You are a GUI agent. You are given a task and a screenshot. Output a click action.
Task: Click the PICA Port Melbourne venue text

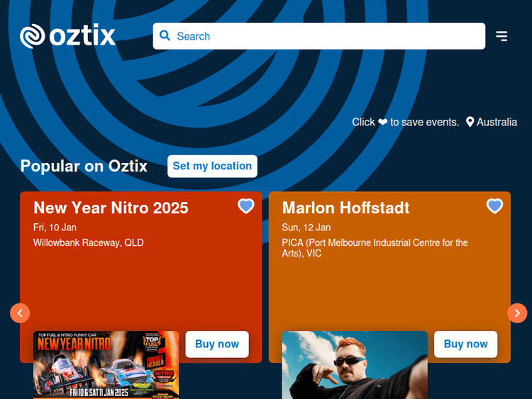375,248
